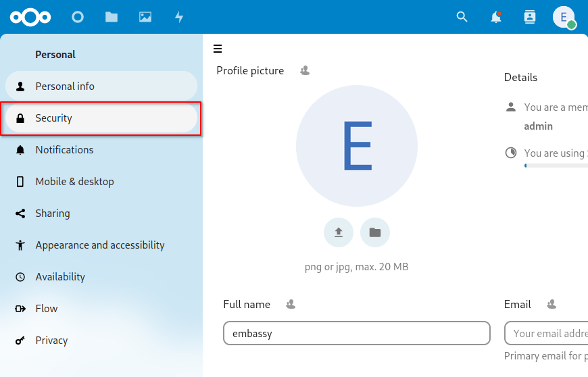Open the Contacts menu icon

point(530,17)
